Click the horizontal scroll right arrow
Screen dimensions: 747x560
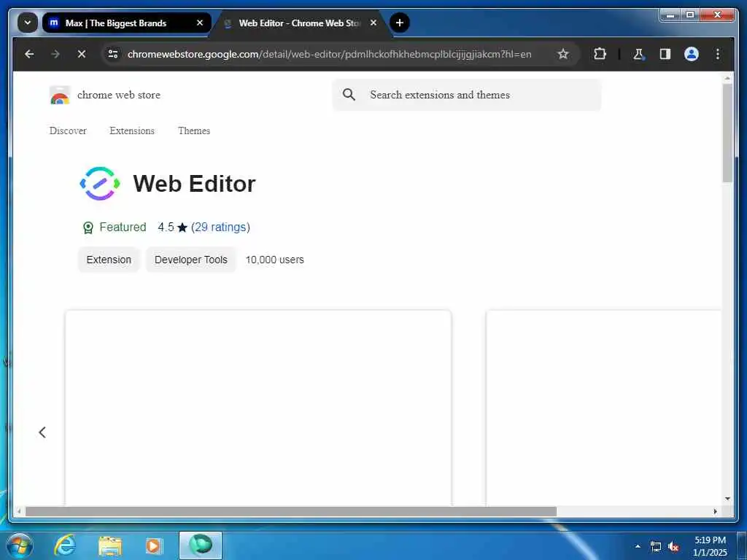pos(715,511)
